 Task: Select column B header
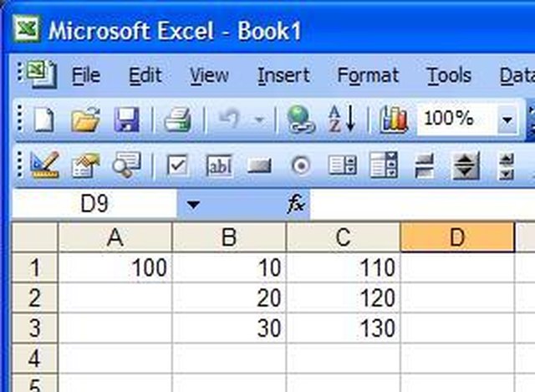[229, 237]
